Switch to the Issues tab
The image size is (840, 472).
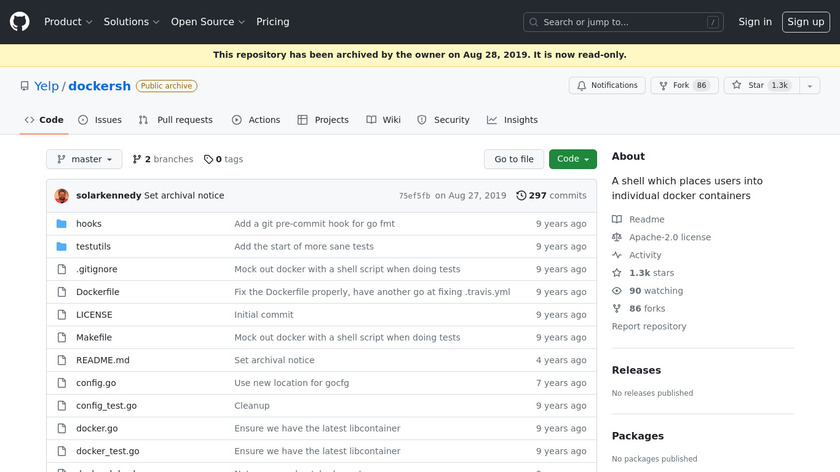point(100,120)
